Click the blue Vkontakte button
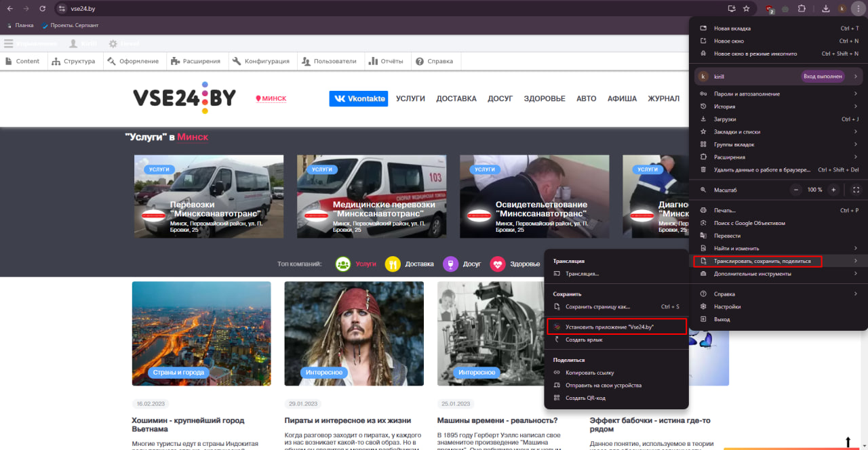The width and height of the screenshot is (868, 450). coord(358,99)
